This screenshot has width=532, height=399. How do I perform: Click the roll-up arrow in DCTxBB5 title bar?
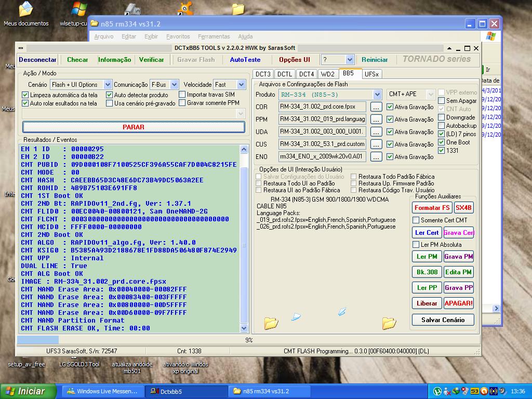[x=449, y=48]
